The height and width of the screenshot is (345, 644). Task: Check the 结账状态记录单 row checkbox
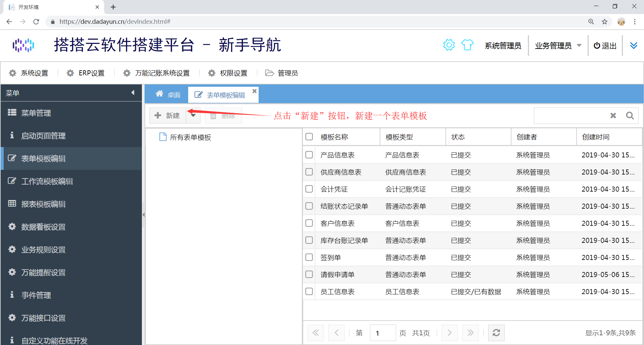pos(309,206)
